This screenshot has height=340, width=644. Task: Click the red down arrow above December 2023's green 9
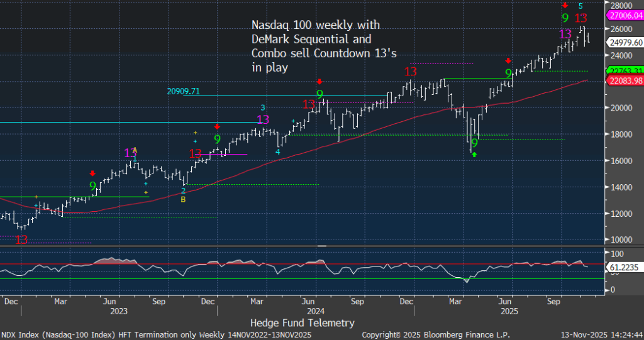217,126
